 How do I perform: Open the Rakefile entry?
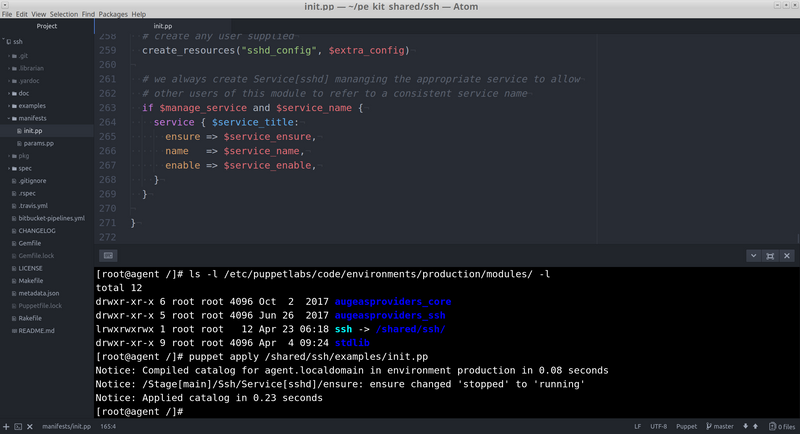click(30, 318)
